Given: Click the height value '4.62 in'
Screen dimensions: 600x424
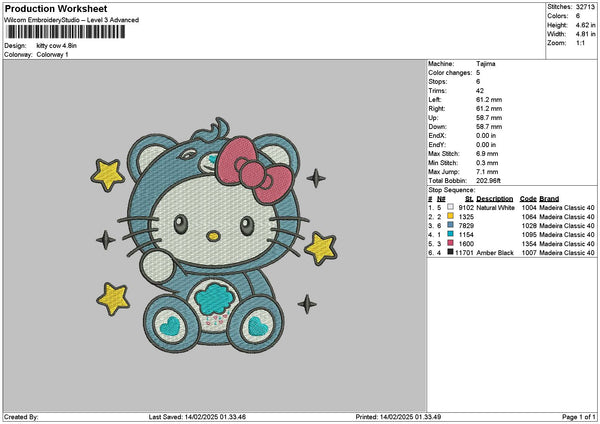Looking at the screenshot, I should (x=585, y=25).
